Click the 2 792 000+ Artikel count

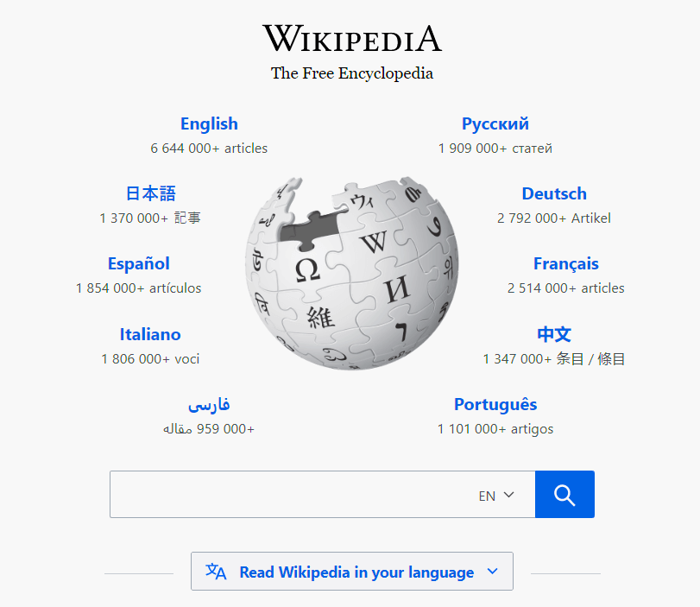(x=554, y=218)
